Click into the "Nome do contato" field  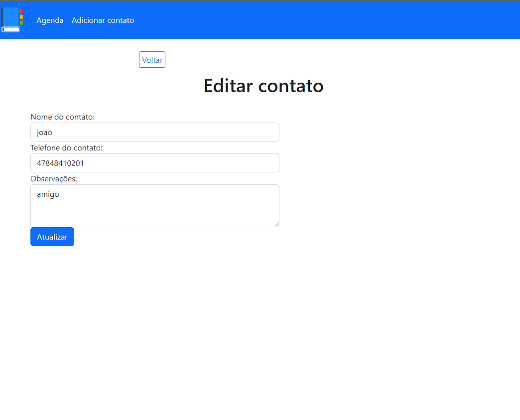coord(154,132)
